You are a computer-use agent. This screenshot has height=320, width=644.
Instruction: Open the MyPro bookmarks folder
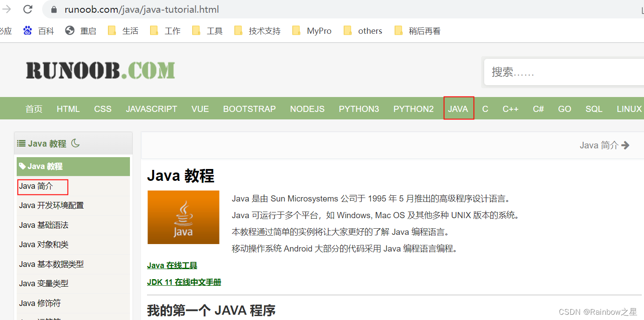tap(312, 31)
